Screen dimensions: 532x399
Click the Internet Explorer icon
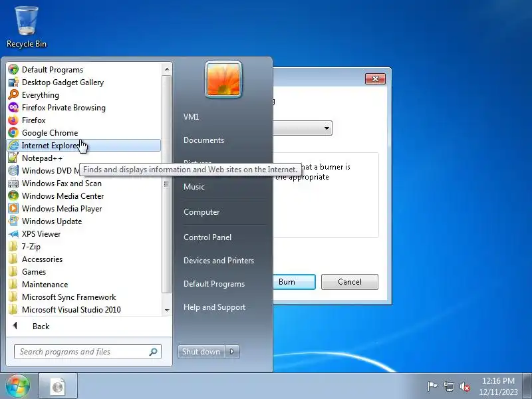pyautogui.click(x=13, y=145)
